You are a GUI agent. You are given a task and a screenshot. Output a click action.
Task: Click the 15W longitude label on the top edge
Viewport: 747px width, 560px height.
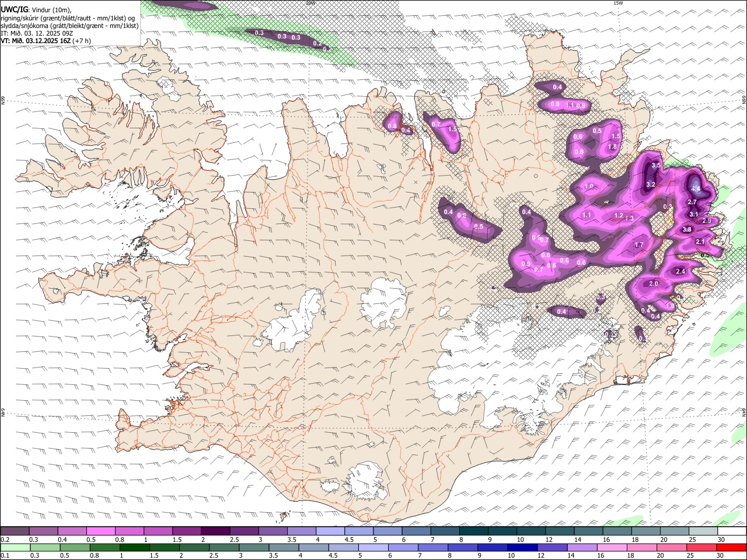tap(618, 3)
